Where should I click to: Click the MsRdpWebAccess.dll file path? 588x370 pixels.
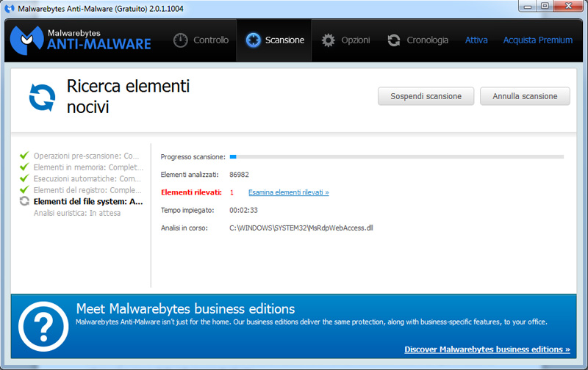[301, 228]
